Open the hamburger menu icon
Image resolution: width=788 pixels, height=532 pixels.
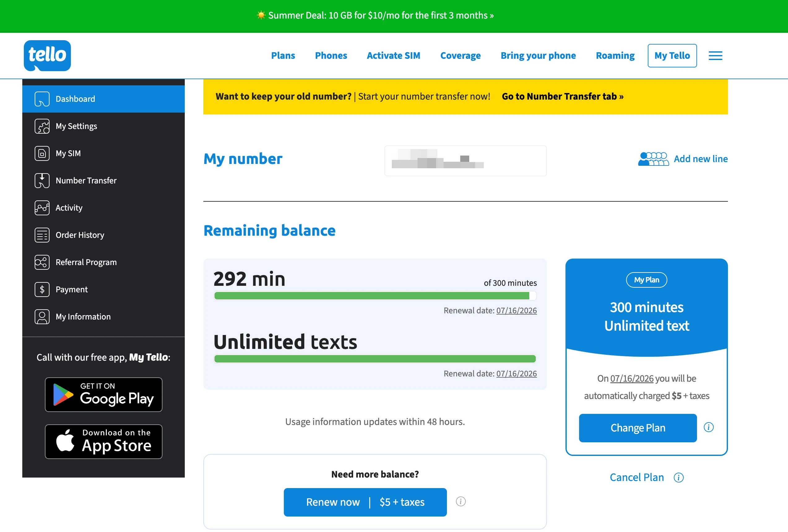point(716,56)
